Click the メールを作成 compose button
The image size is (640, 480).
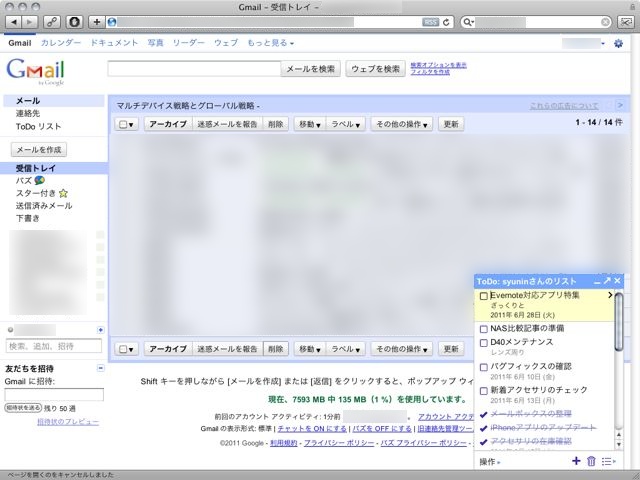[39, 150]
